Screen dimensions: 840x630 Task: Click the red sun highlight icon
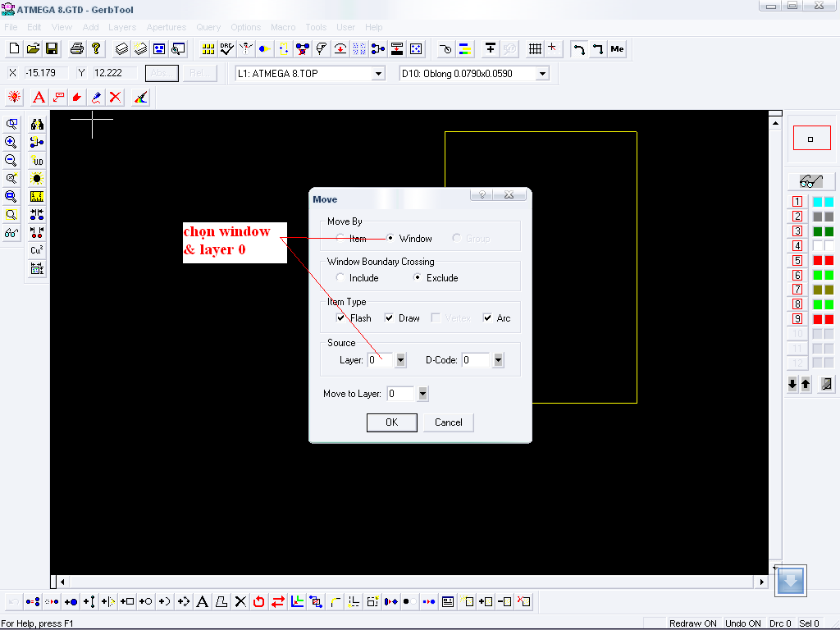point(14,98)
